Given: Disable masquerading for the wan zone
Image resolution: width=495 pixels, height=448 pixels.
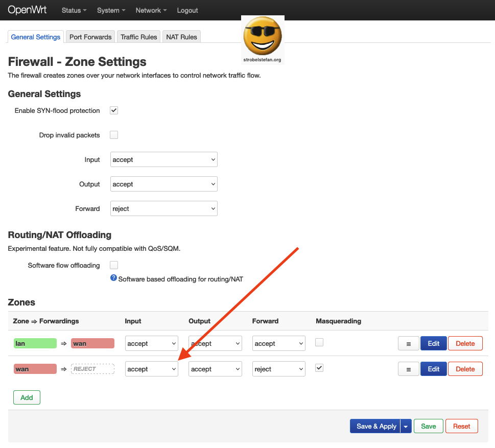Looking at the screenshot, I should [319, 368].
